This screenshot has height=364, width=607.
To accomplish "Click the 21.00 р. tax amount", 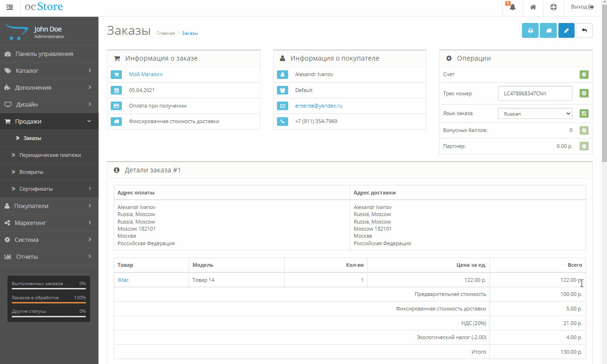I will coord(573,323).
